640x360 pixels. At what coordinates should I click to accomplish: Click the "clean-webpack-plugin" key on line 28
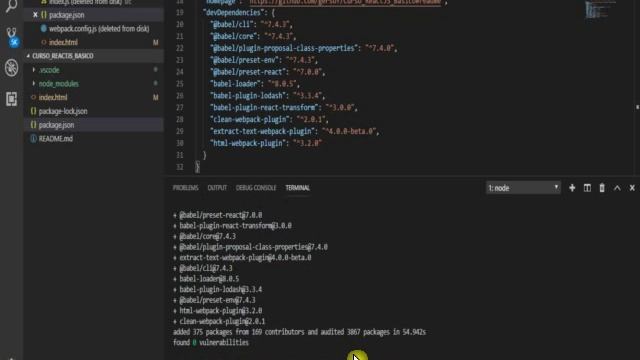point(251,120)
